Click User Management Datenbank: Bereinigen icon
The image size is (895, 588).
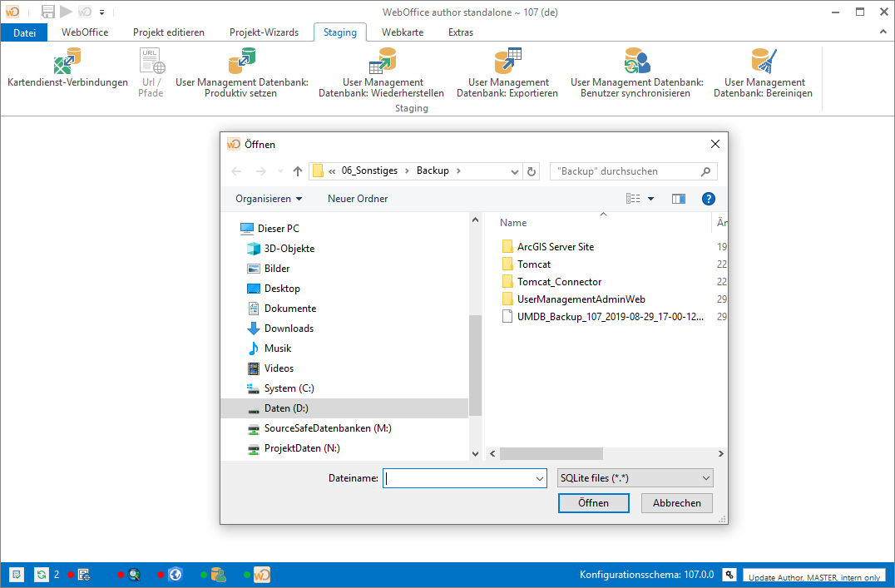(763, 62)
